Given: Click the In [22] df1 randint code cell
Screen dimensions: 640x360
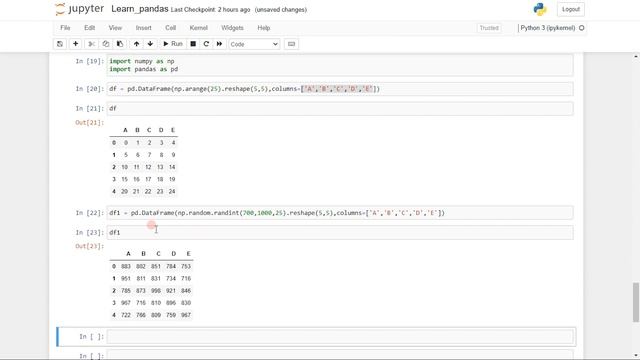Looking at the screenshot, I should [x=340, y=213].
